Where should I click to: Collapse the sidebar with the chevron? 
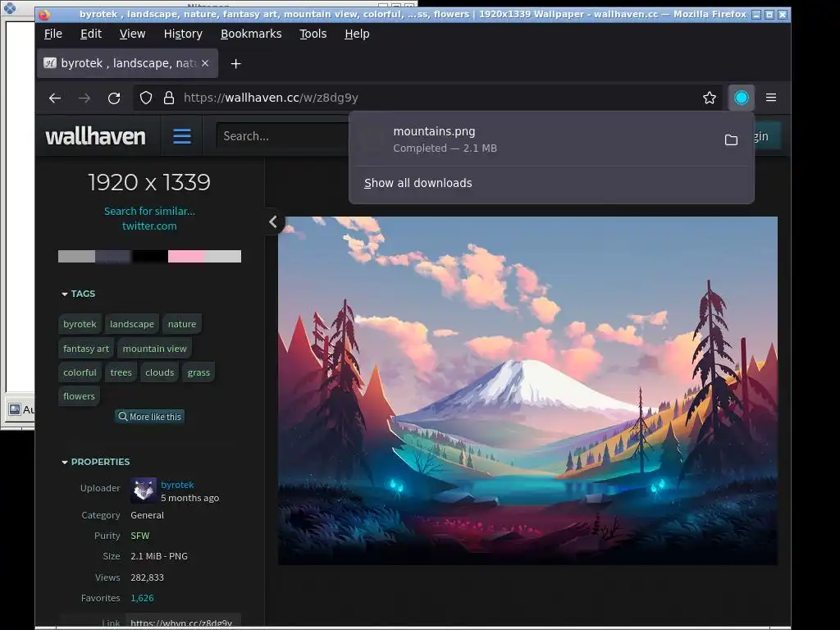[x=273, y=221]
